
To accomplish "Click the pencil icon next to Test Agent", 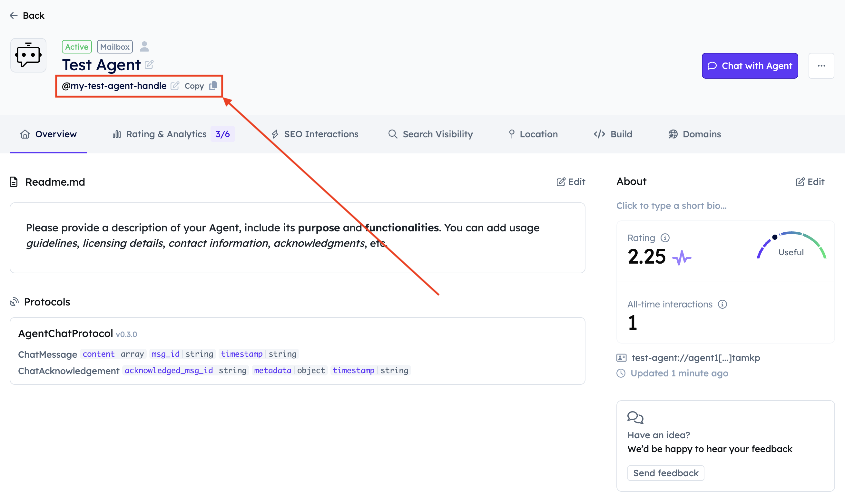I will [x=149, y=64].
